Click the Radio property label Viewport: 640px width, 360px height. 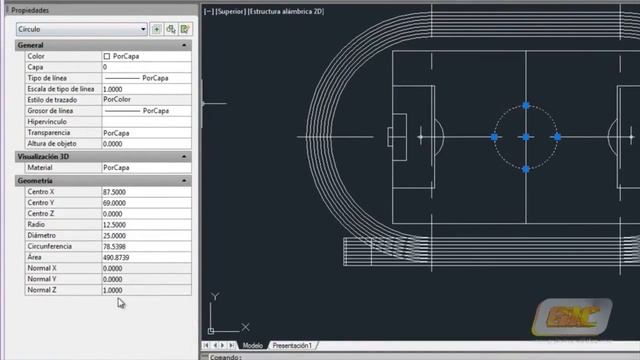coord(36,224)
